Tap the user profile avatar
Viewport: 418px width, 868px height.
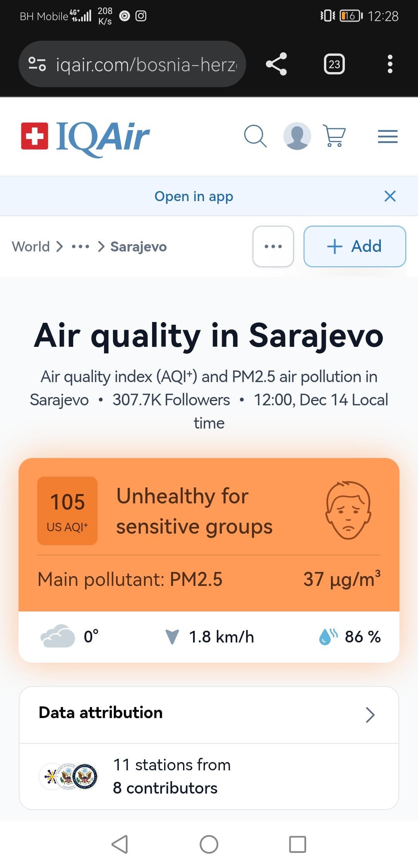[x=297, y=136]
